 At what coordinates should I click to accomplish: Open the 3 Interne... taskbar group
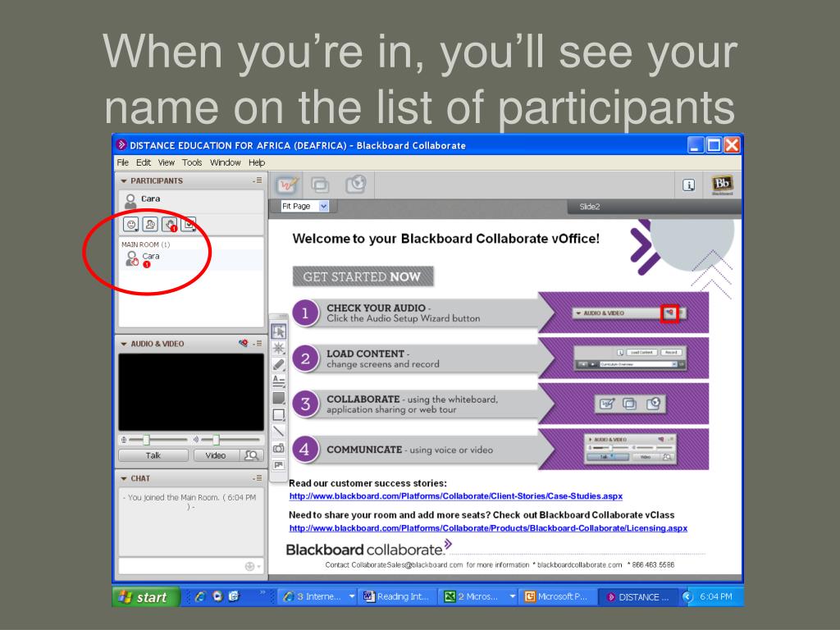pos(318,597)
